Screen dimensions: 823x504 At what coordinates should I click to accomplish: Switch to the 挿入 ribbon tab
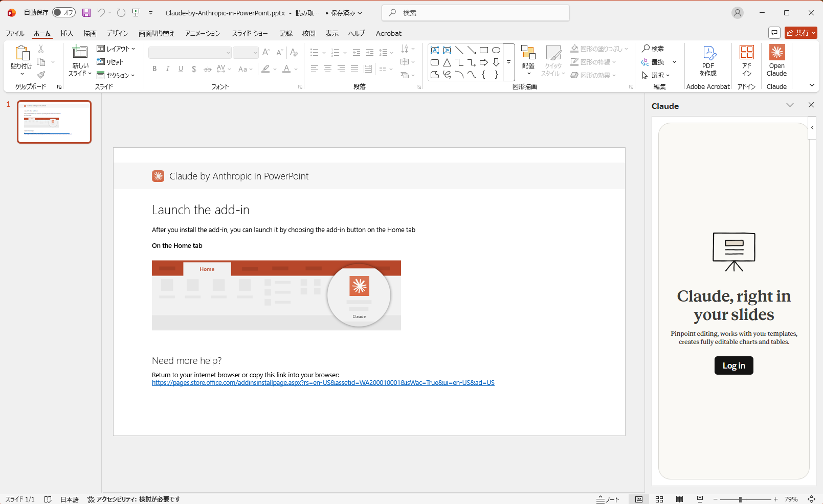click(x=66, y=33)
